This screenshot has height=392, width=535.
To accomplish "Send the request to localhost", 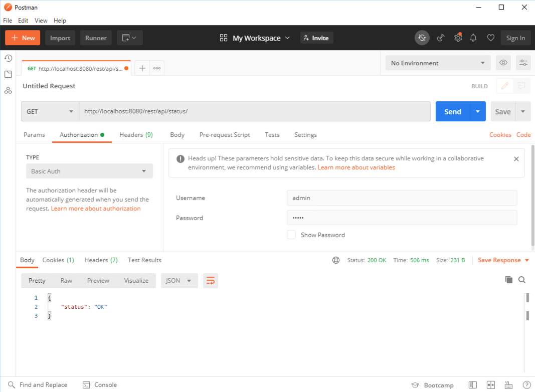I will pos(453,111).
